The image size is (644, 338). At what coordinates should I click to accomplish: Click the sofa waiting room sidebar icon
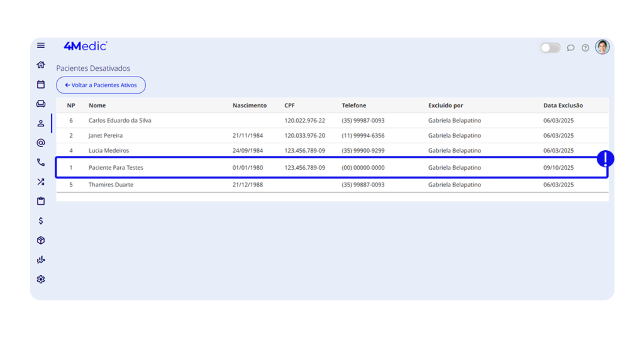(x=41, y=104)
